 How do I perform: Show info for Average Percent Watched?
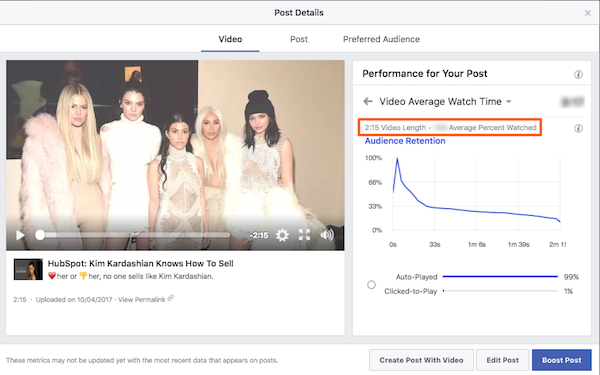click(579, 128)
